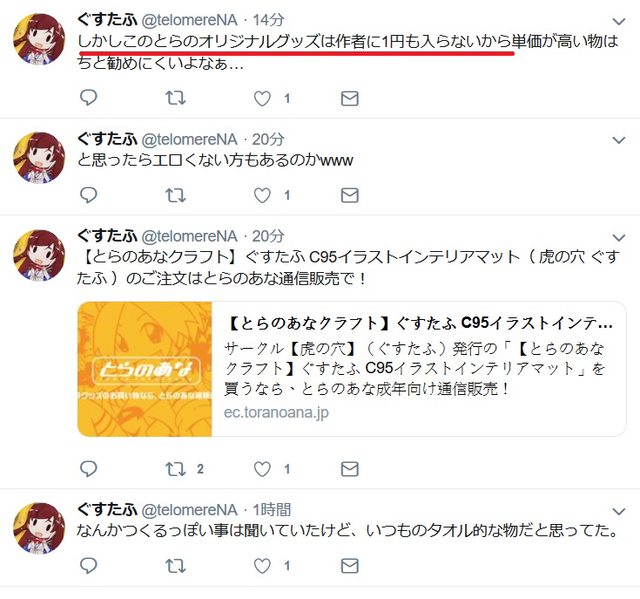
Task: Share the エロくない方 tweet by message
Action: click(x=349, y=195)
